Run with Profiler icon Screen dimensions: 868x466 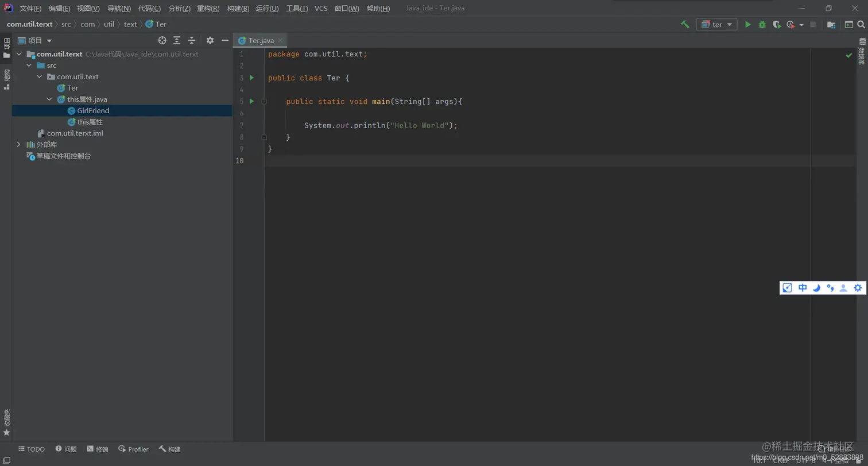[x=790, y=25]
